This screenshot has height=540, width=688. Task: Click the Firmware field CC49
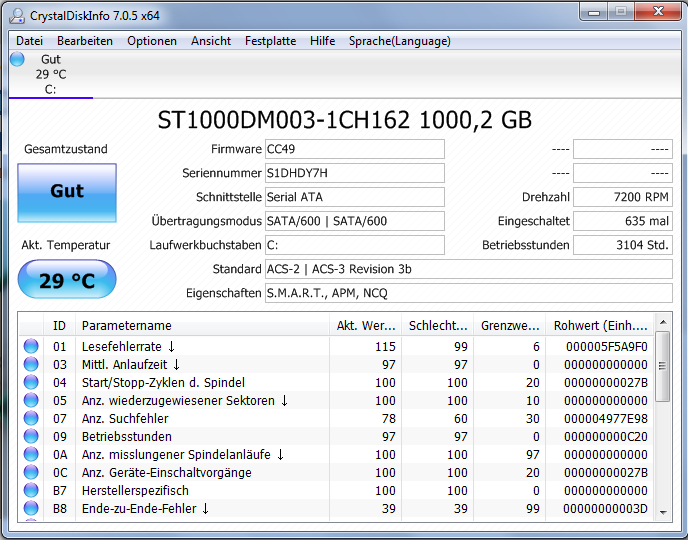pos(355,149)
